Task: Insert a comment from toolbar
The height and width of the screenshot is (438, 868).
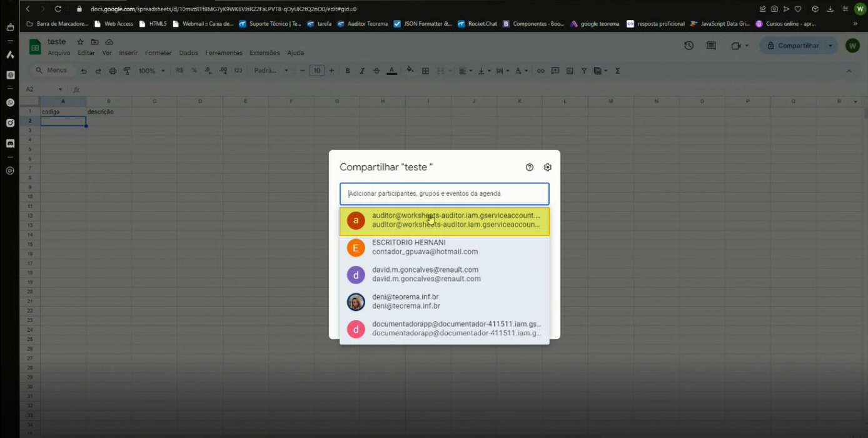Action: pyautogui.click(x=555, y=71)
